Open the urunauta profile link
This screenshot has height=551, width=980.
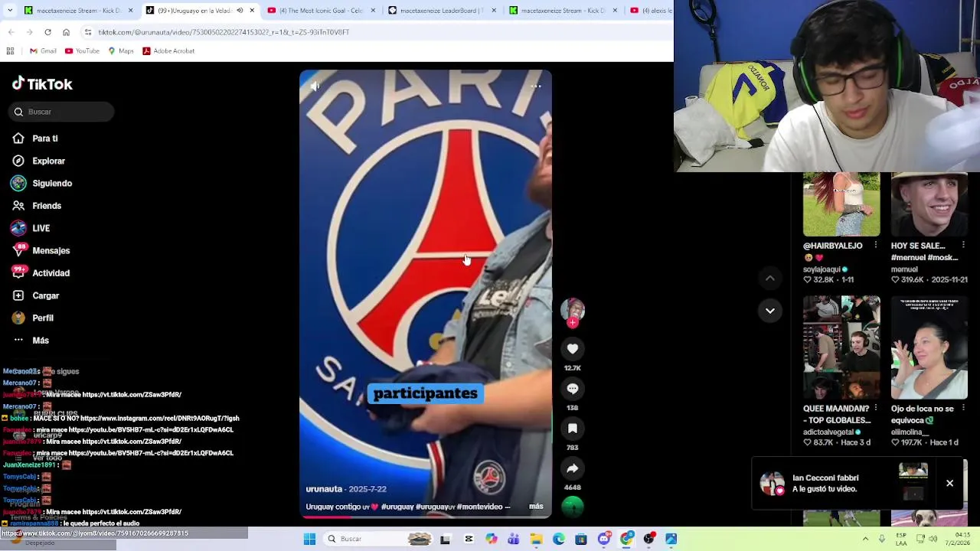pos(324,489)
